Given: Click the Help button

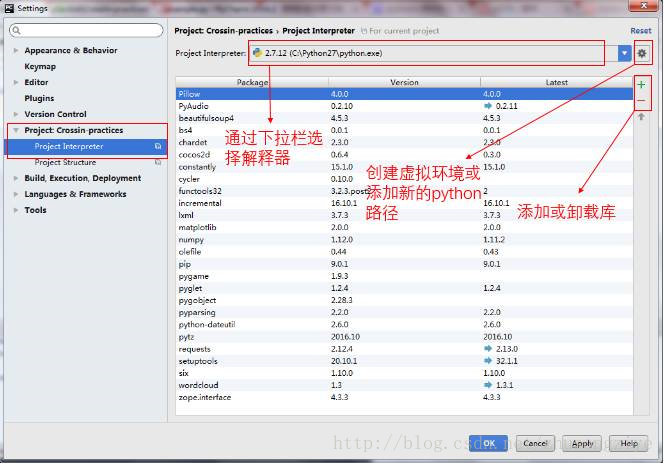Looking at the screenshot, I should 629,443.
